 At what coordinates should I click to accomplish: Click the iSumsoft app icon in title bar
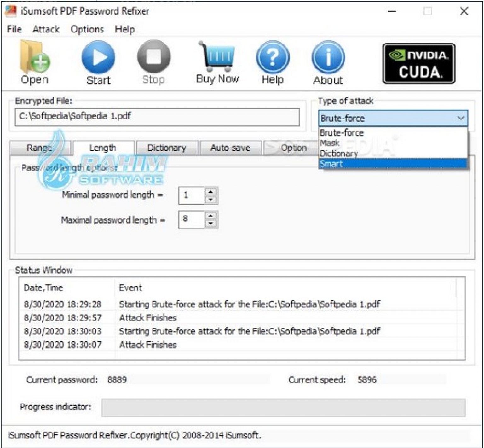11,11
